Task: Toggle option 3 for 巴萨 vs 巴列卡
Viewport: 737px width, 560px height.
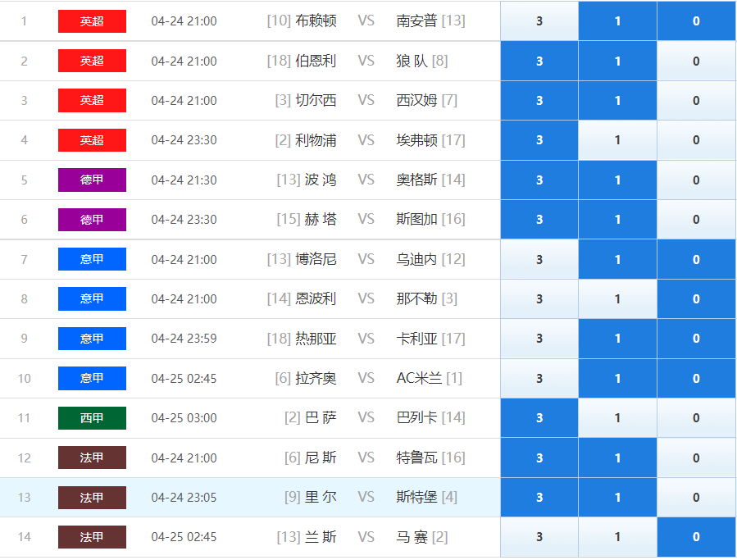Action: pyautogui.click(x=539, y=418)
